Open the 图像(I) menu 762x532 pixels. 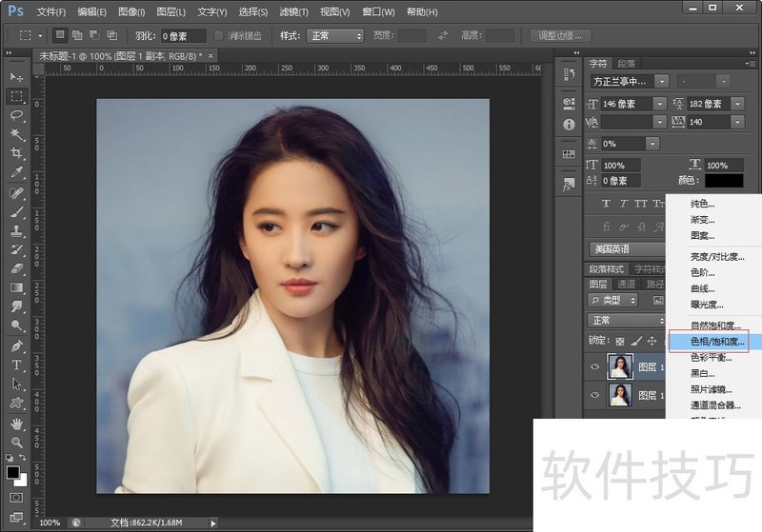pyautogui.click(x=131, y=12)
